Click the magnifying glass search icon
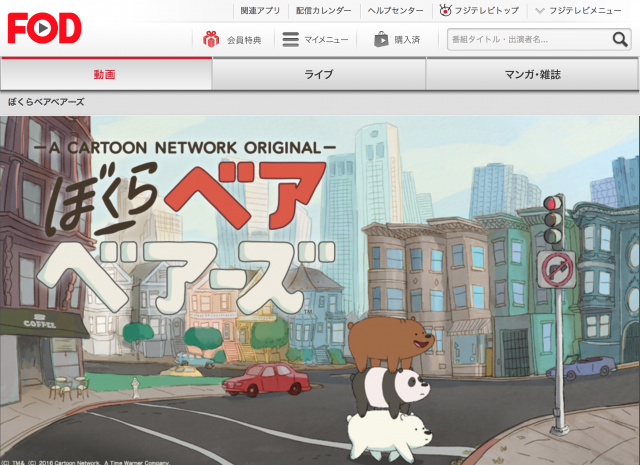 coord(620,40)
